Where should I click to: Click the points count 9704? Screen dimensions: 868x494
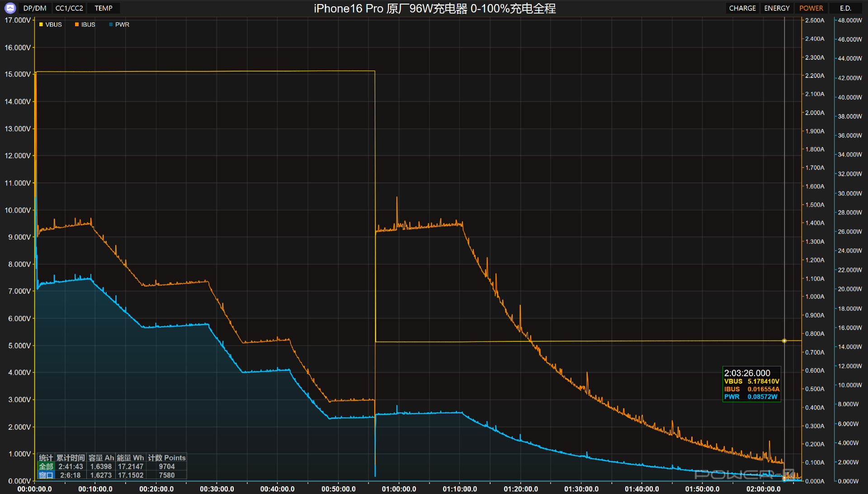pos(167,466)
